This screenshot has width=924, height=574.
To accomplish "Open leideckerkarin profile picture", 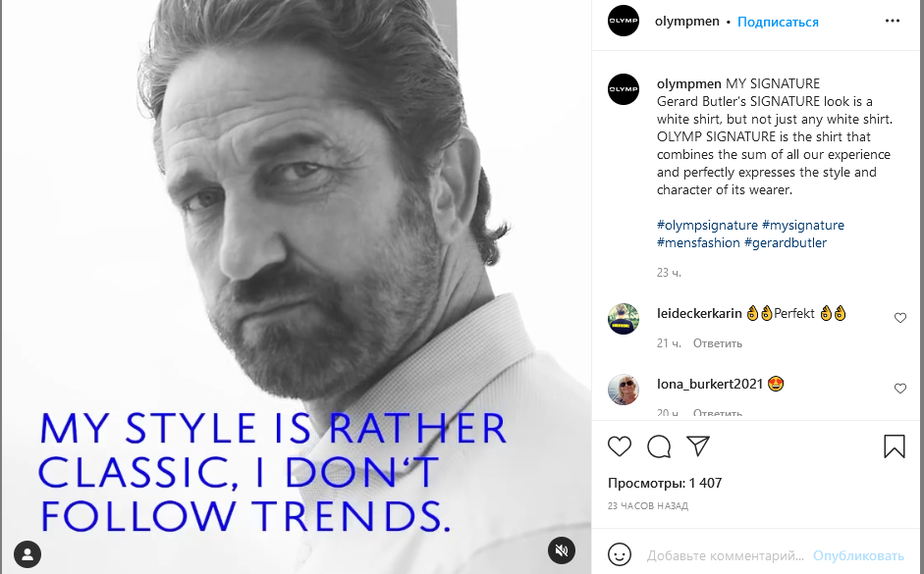I will coord(624,318).
